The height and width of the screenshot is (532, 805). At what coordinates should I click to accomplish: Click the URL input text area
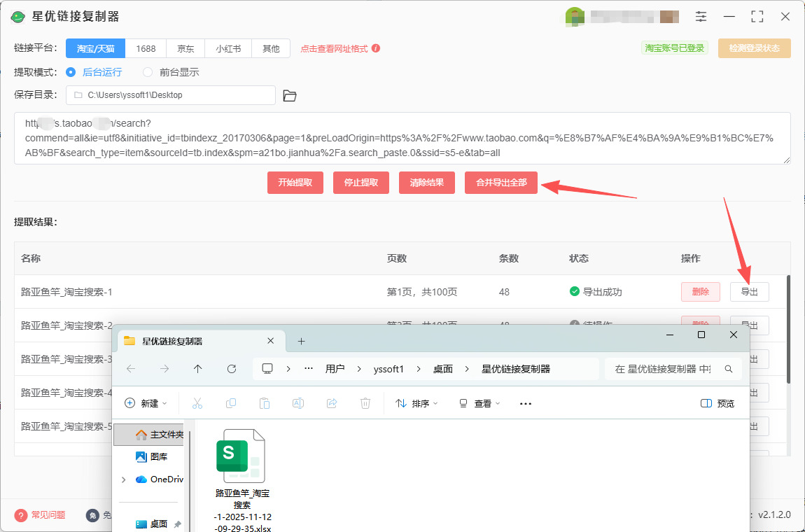pos(402,138)
